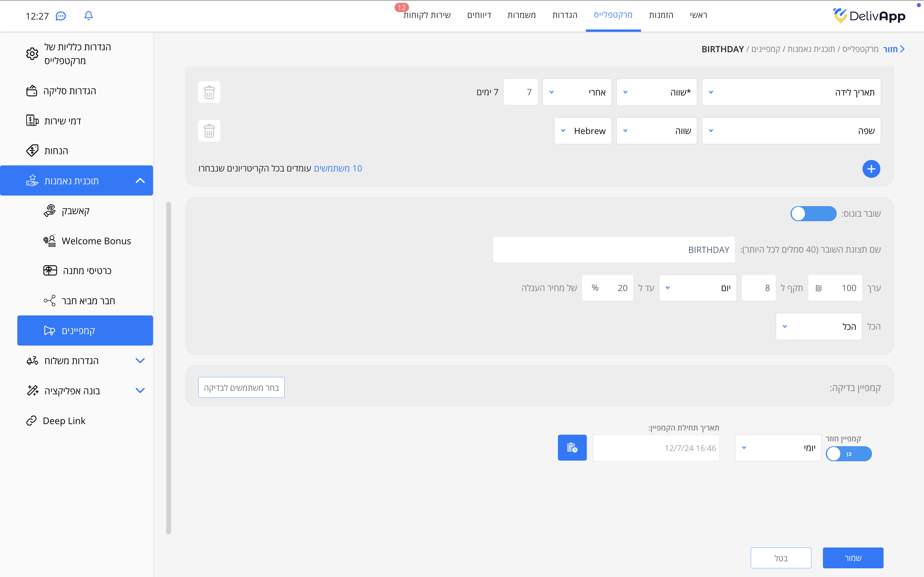Toggle the recurring campaign switch

(x=848, y=454)
